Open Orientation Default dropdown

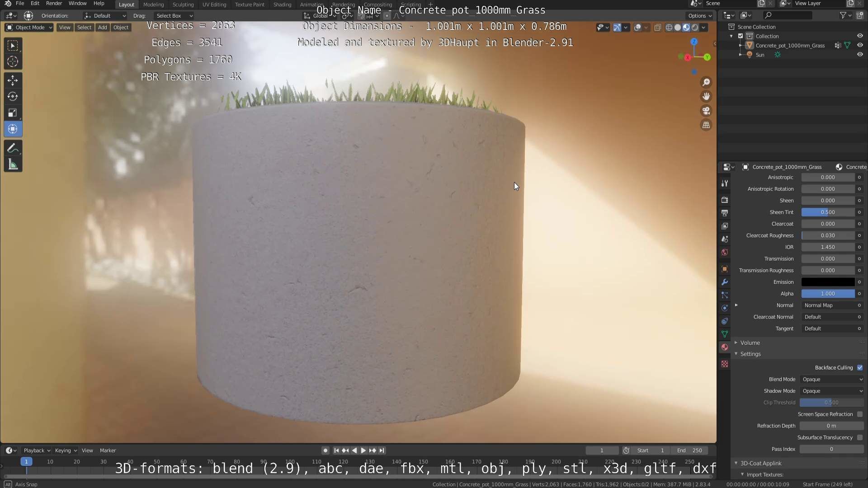click(105, 16)
